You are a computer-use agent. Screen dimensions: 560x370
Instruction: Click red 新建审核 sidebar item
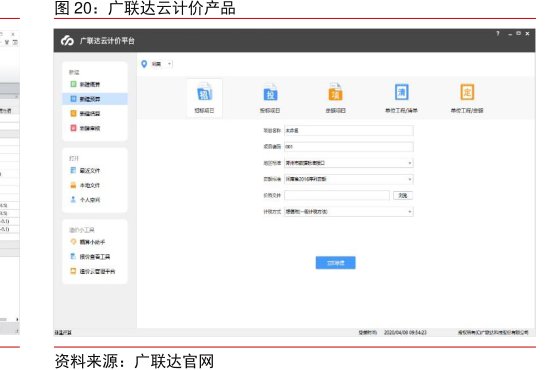[x=95, y=128]
